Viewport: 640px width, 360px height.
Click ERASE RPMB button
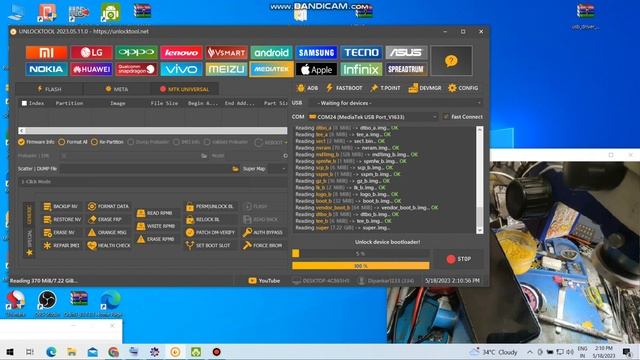click(156, 239)
